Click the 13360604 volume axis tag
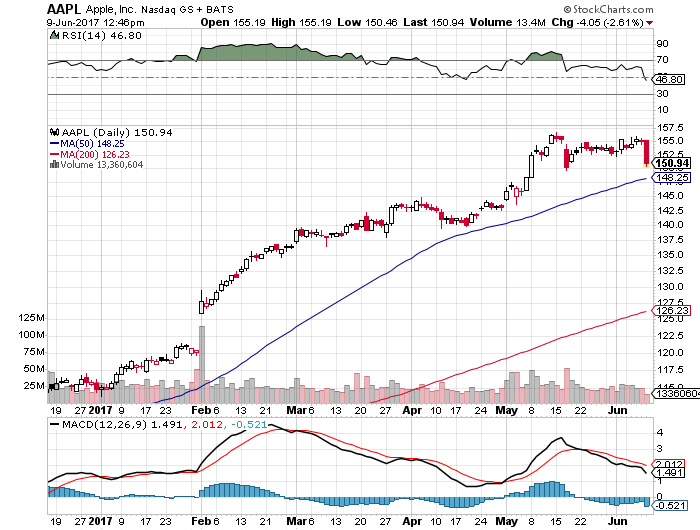 coord(676,393)
